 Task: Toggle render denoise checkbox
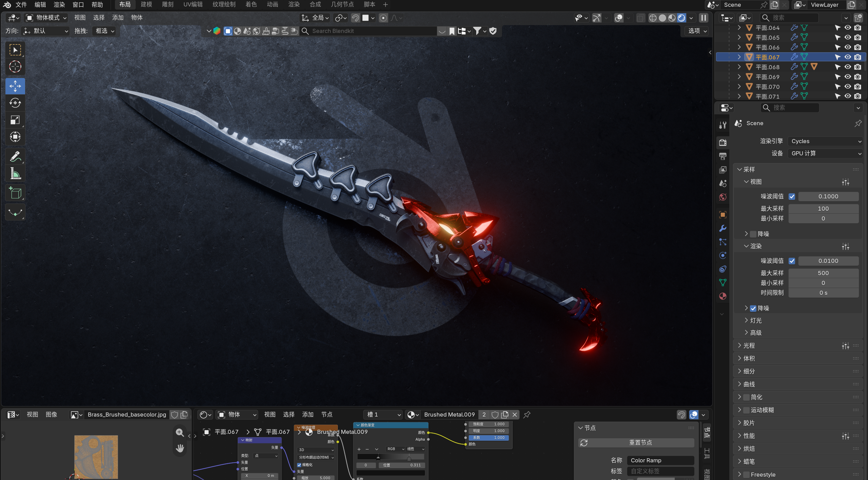pos(753,308)
